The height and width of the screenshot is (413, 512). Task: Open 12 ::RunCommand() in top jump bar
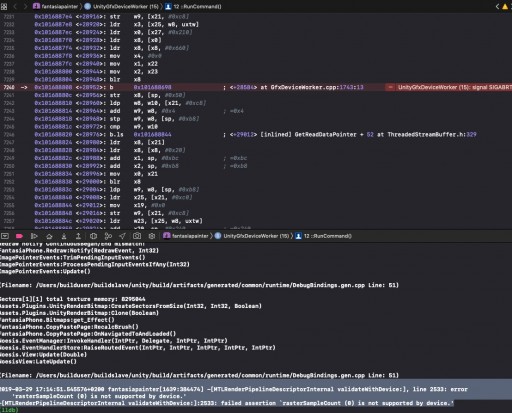click(193, 6)
